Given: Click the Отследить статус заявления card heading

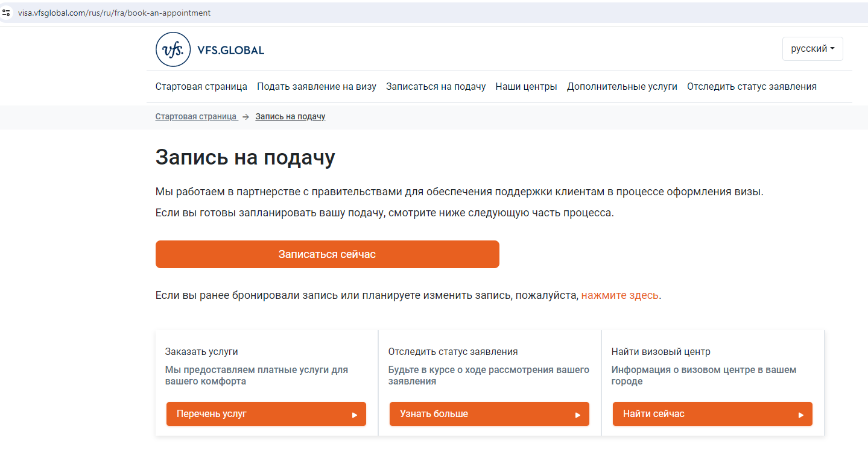Looking at the screenshot, I should pos(452,351).
